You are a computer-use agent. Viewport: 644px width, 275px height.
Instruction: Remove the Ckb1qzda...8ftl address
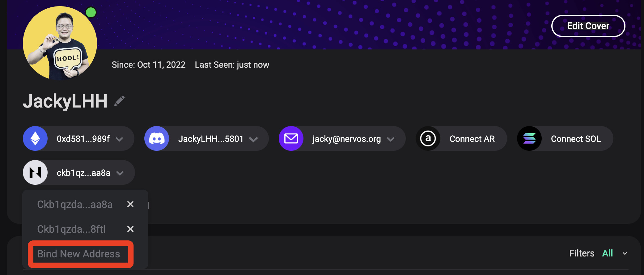[130, 229]
